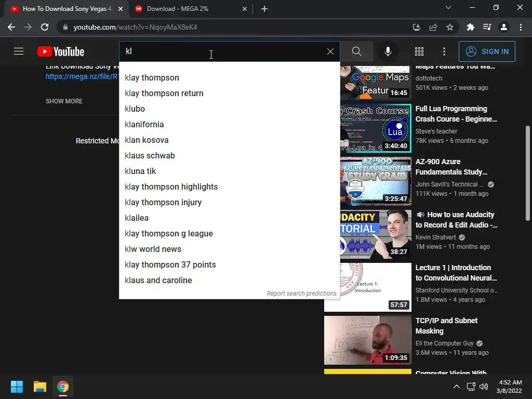
Task: Go back with browser back arrow
Action: (11, 27)
